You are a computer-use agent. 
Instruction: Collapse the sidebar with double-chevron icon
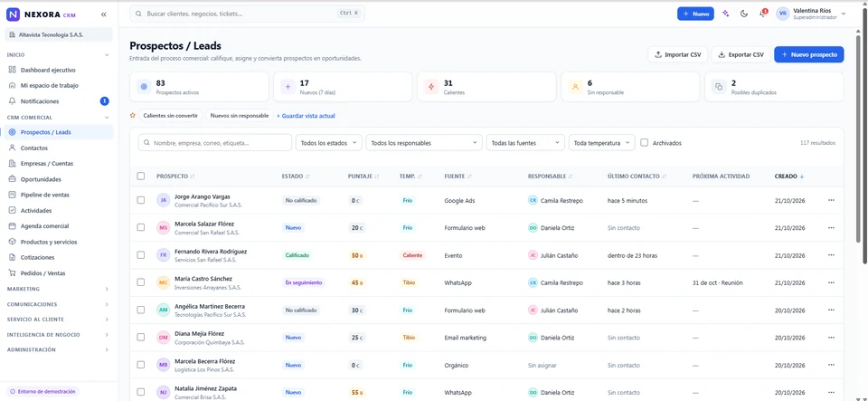click(x=103, y=14)
